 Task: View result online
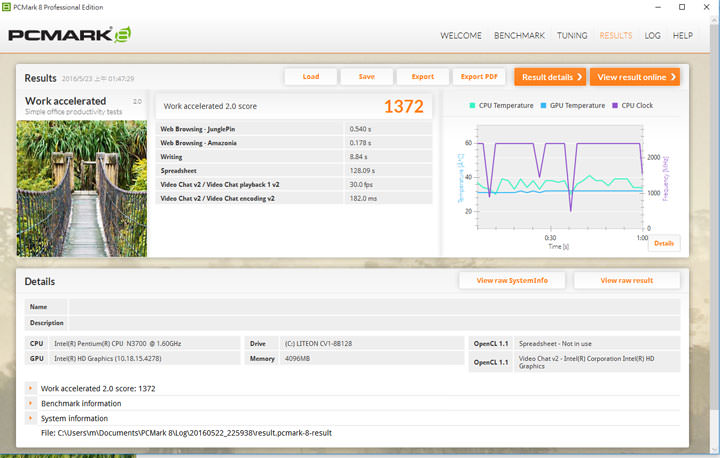point(634,77)
